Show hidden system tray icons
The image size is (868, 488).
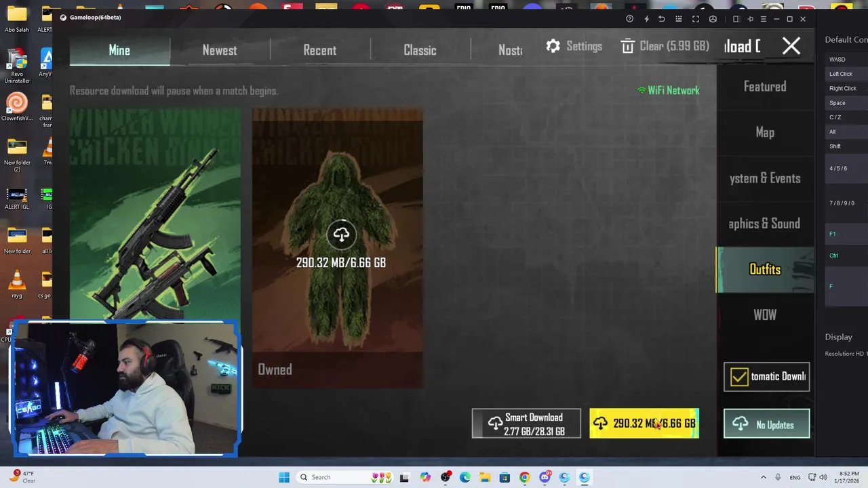(763, 477)
